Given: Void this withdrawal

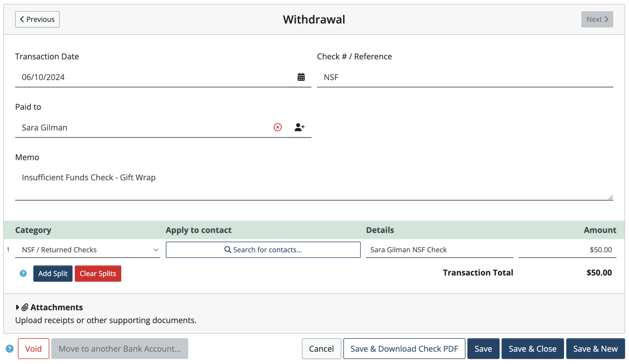Looking at the screenshot, I should pyautogui.click(x=33, y=349).
